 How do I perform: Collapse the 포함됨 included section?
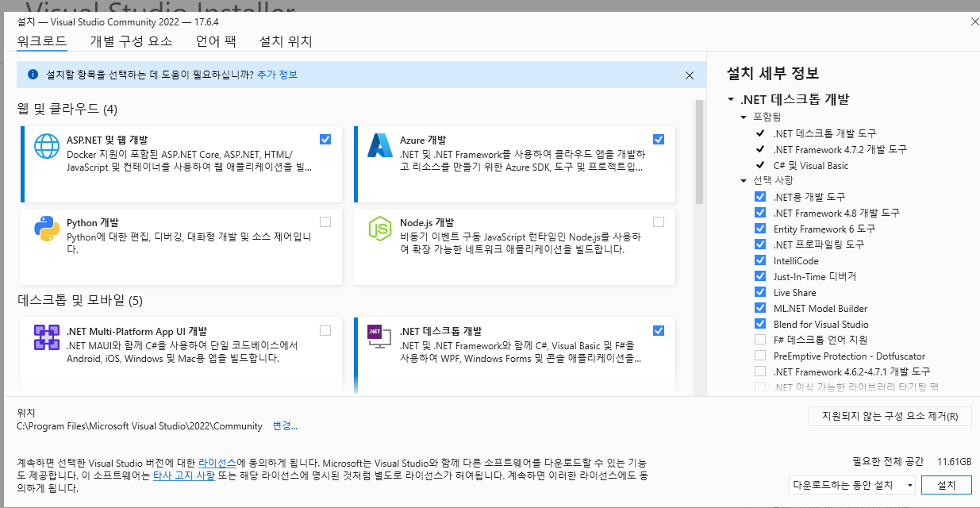744,117
